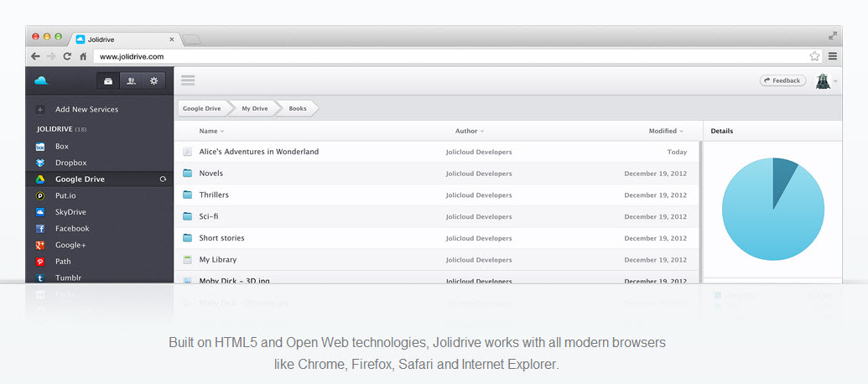868x384 pixels.
Task: Toggle the hamburger menu in the content toolbar
Action: click(x=188, y=80)
